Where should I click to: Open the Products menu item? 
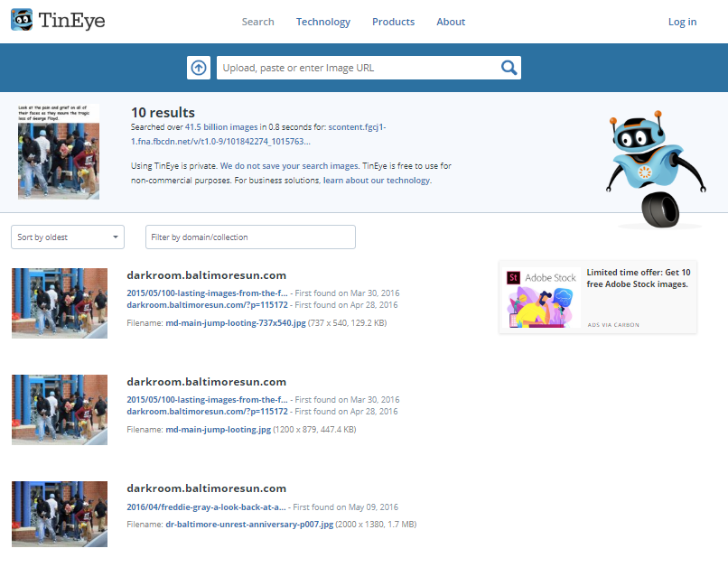393,22
